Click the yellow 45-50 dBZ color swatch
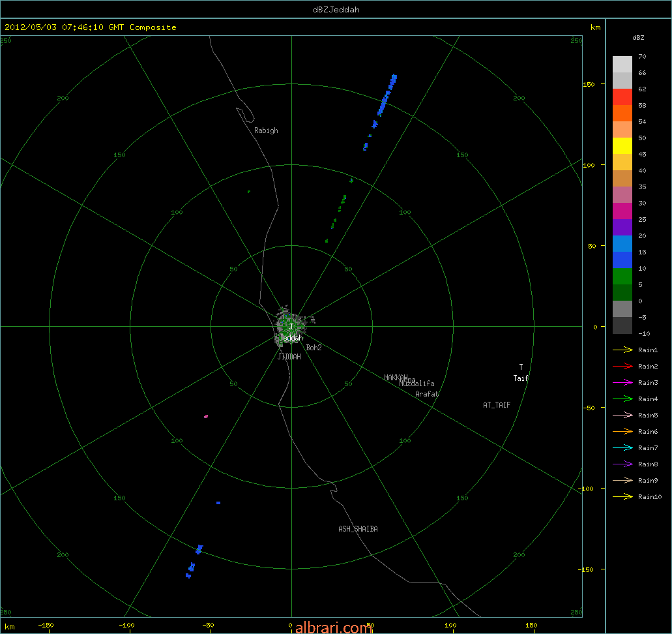This screenshot has height=634, width=672. click(x=622, y=146)
